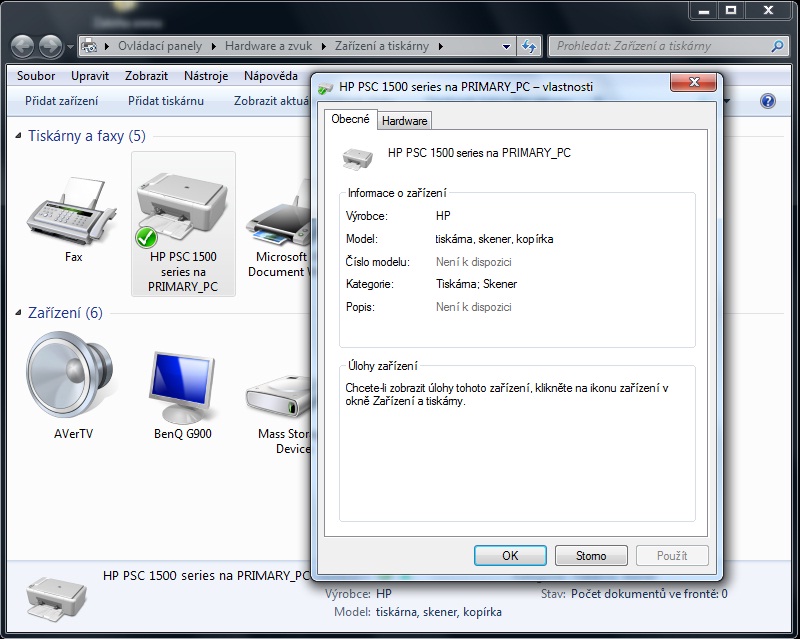
Task: Click the Zařízení a tiskárny breadcrumb
Action: tap(382, 46)
